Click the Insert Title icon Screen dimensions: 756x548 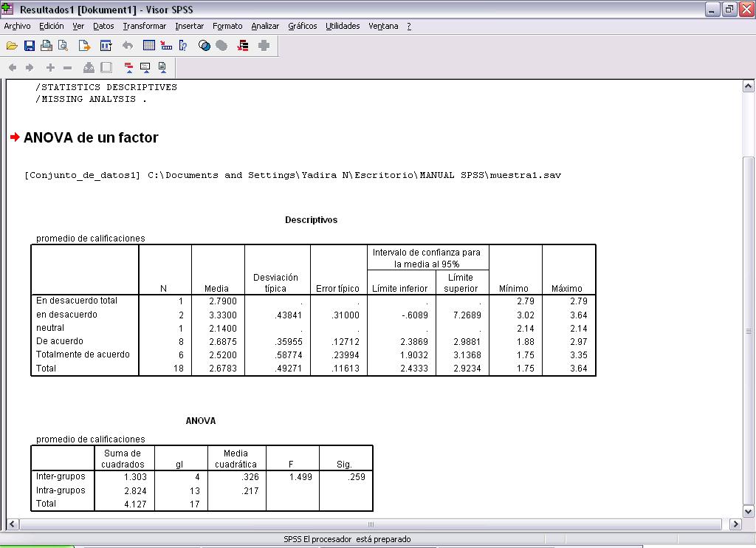pyautogui.click(x=145, y=67)
